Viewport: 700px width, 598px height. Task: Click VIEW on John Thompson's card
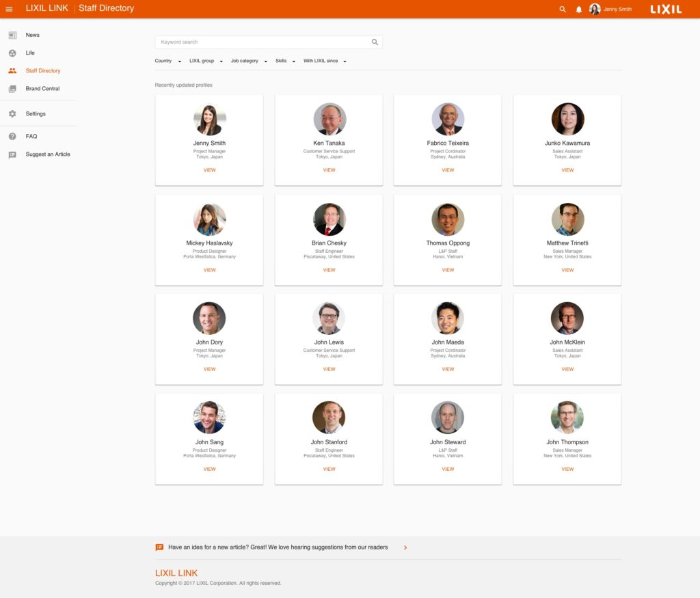tap(567, 469)
